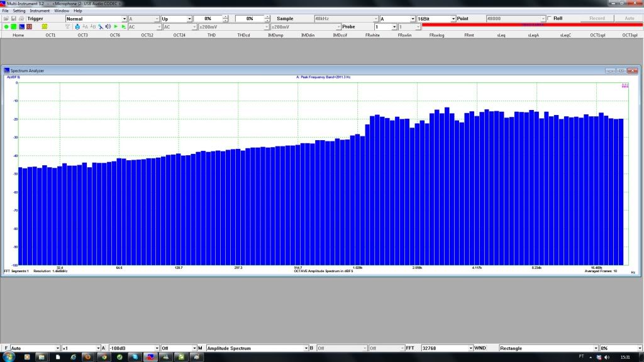The image size is (644, 362).
Task: Open the Help menu
Action: pyautogui.click(x=77, y=11)
